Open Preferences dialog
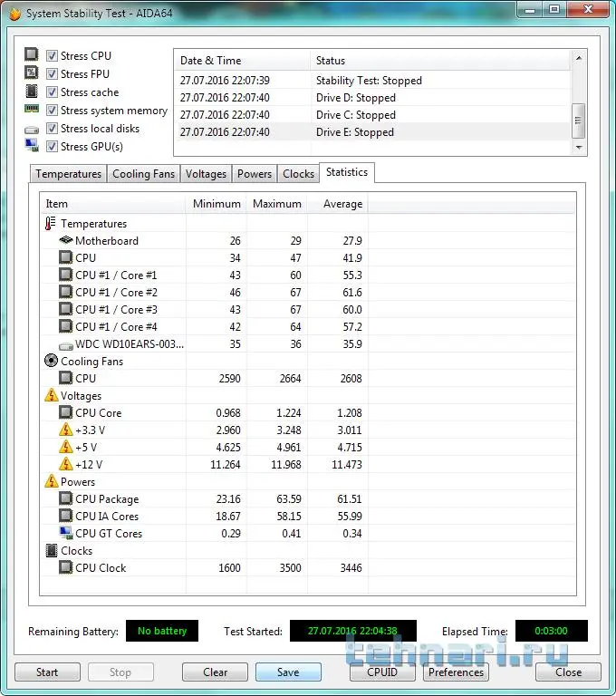The image size is (616, 696). pos(456,672)
